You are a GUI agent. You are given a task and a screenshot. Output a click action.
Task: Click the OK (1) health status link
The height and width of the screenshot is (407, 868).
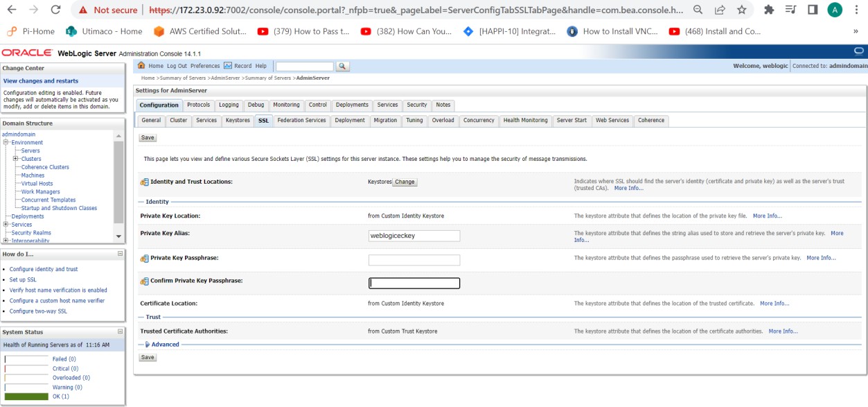(x=61, y=397)
